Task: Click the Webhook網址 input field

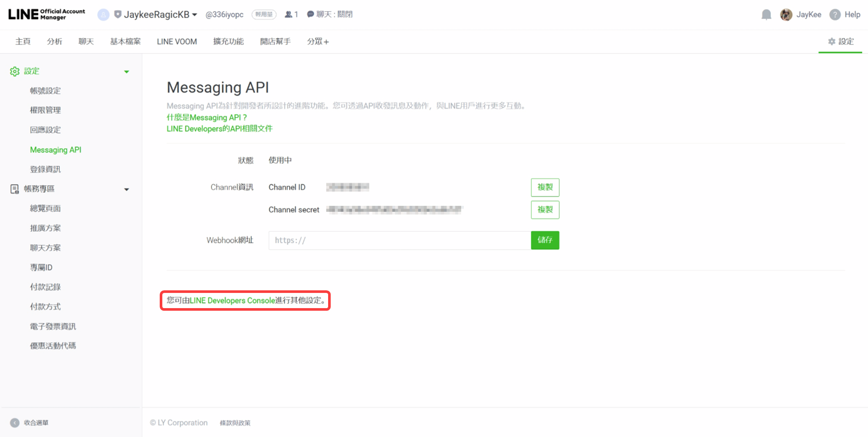Action: [400, 240]
